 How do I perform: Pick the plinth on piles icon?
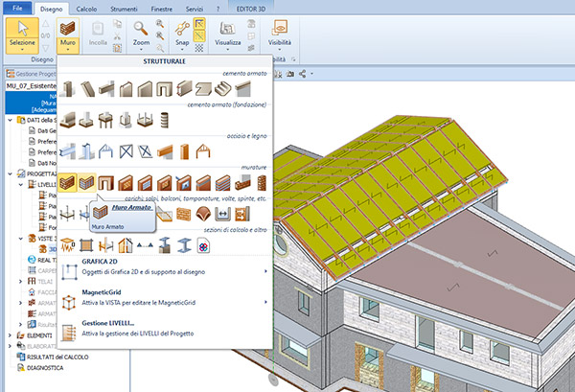(105, 120)
